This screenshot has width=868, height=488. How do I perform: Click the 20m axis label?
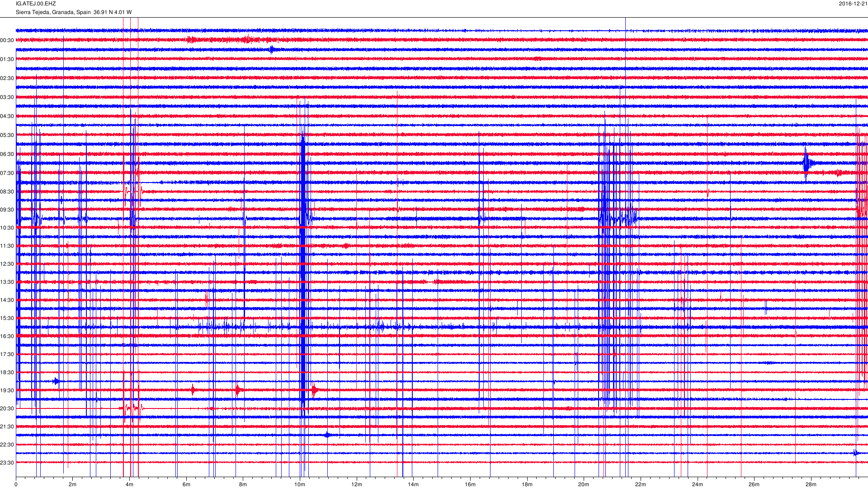584,484
